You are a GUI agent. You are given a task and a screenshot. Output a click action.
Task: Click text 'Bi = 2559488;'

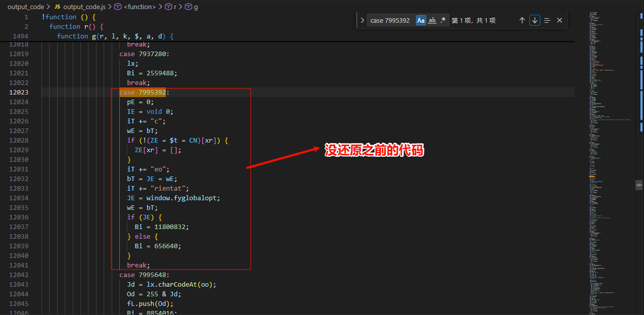[152, 73]
